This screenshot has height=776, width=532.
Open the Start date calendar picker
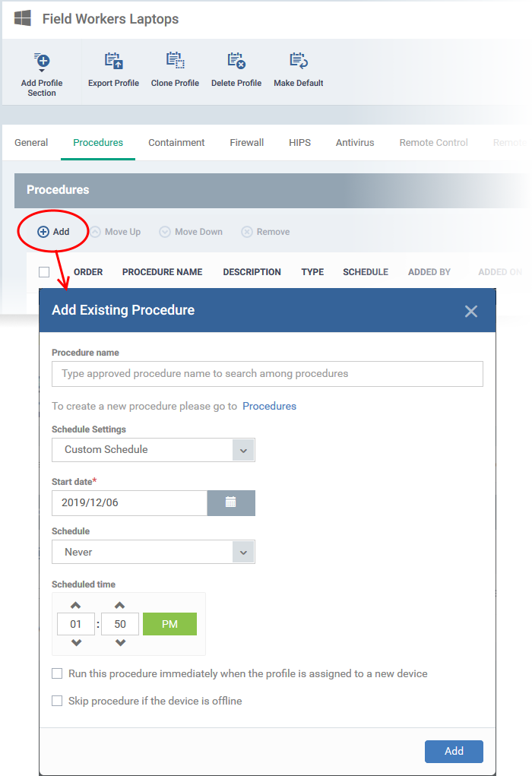pyautogui.click(x=231, y=503)
